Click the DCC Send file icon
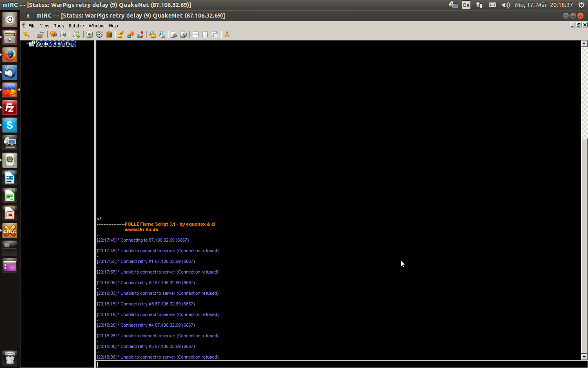This screenshot has height=368, width=588. [x=120, y=35]
